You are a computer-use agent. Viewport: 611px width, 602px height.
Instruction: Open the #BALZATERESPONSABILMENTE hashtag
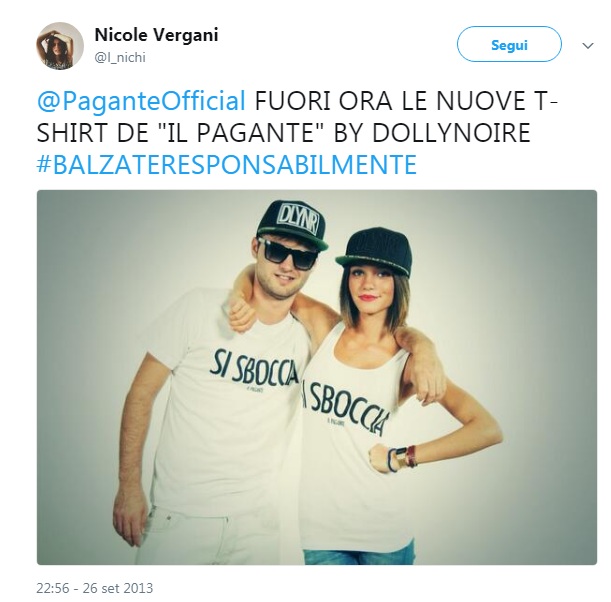tap(227, 164)
